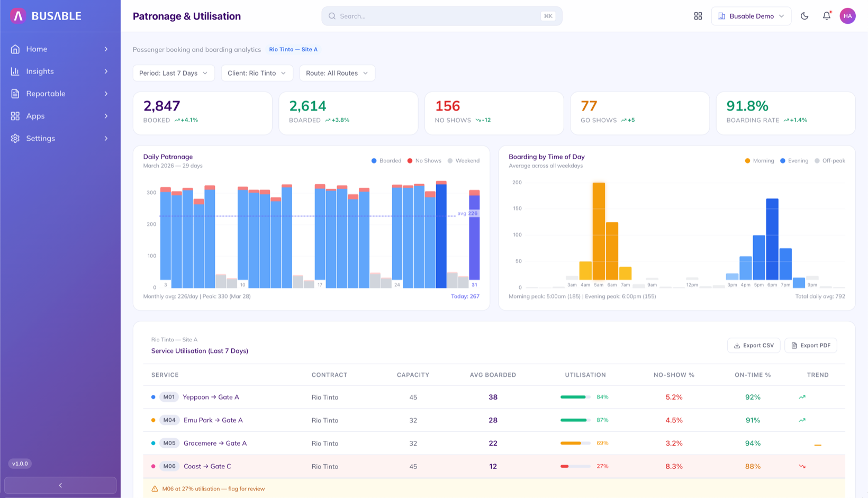Open the apps grid icon in header
Image resolution: width=868 pixels, height=498 pixels.
[x=698, y=16]
